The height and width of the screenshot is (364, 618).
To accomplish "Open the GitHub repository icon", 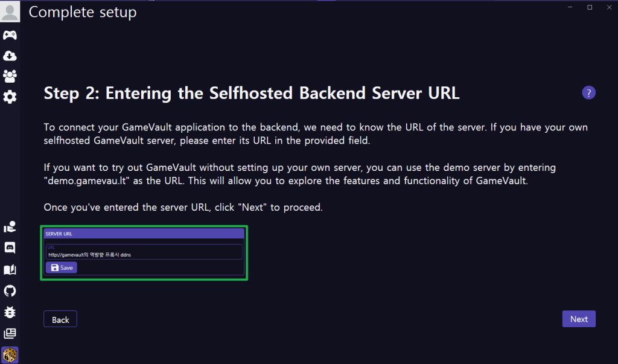I will coord(10,291).
